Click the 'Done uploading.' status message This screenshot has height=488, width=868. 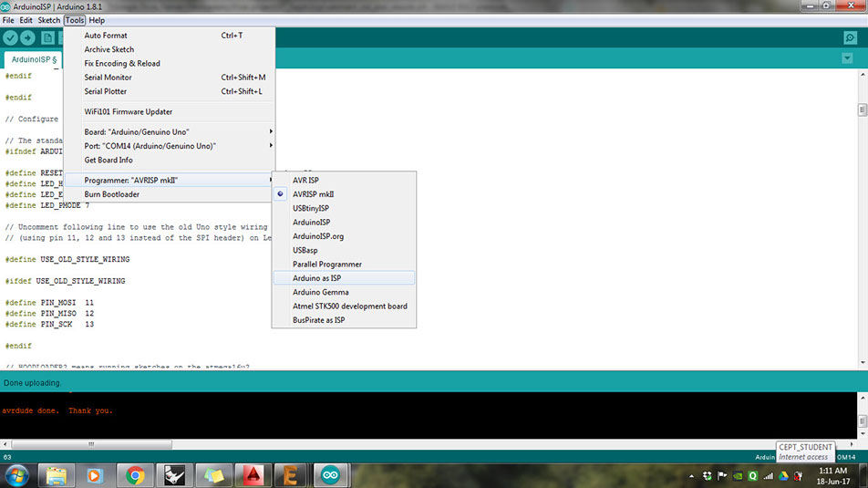pos(33,383)
